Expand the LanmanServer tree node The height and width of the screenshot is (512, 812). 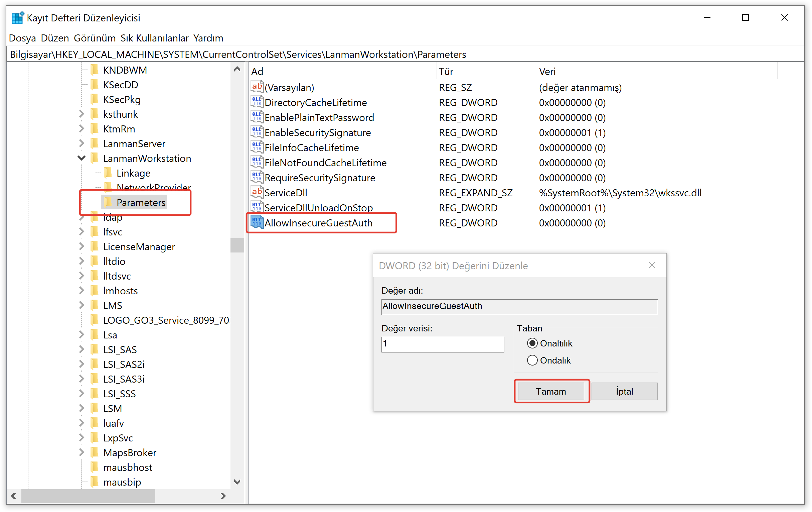coord(81,144)
